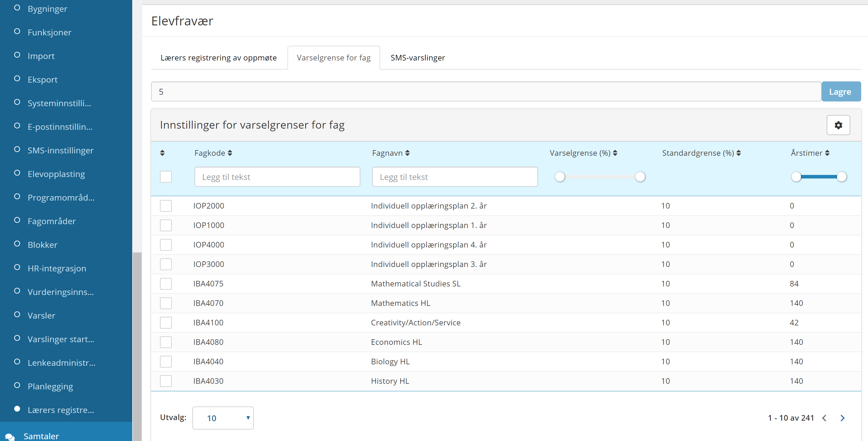Screen dimensions: 868x441
Task: Click the IBA4100 fagkode cell
Action: (208, 323)
